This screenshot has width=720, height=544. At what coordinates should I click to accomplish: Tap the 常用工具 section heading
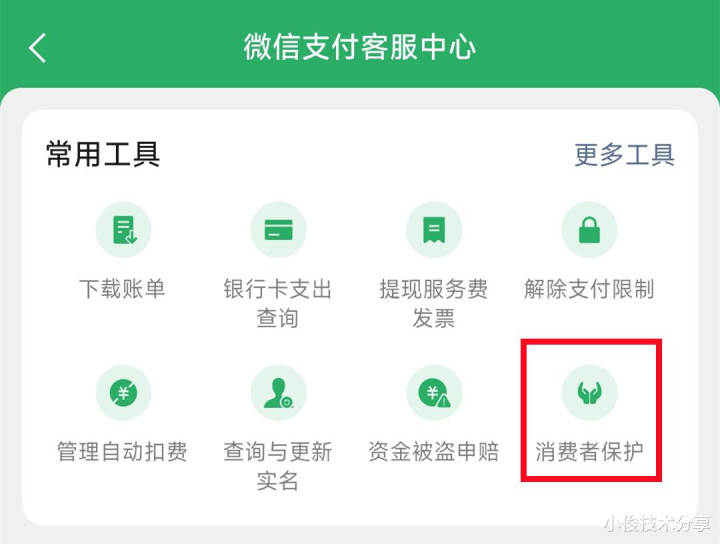[x=103, y=155]
